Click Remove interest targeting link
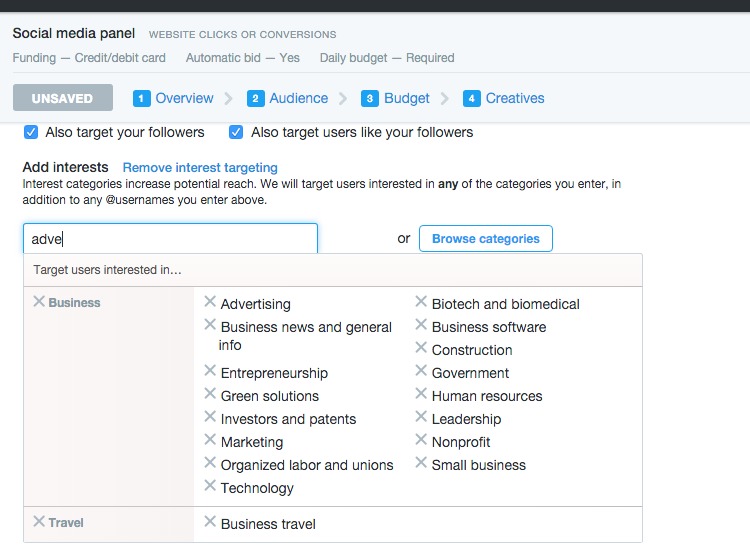 click(200, 168)
